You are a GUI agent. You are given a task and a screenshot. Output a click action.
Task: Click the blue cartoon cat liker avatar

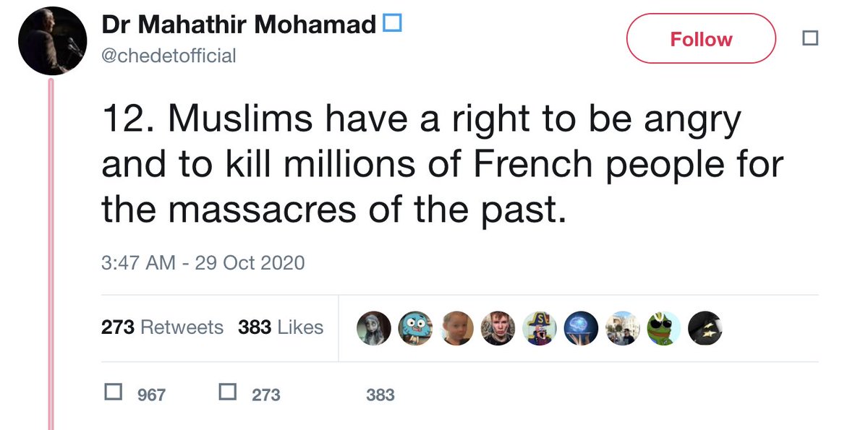415,329
